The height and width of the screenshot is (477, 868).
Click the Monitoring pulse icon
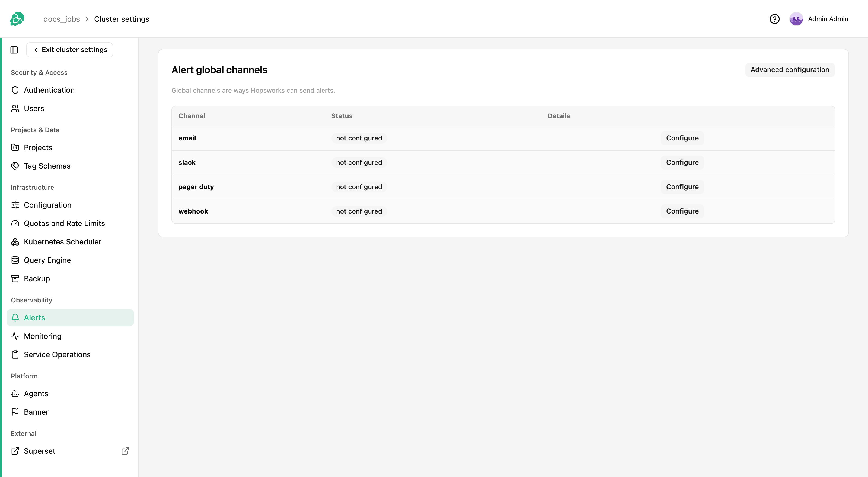tap(15, 336)
